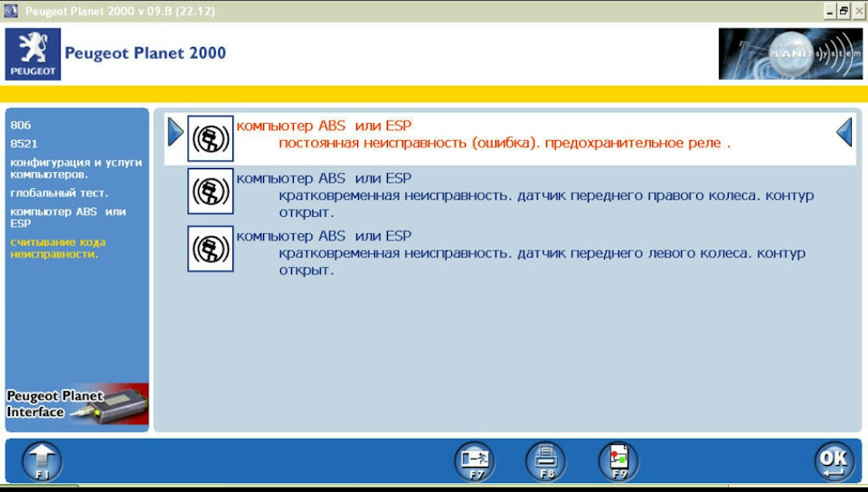Confirm with the OK enter button
This screenshot has width=868, height=492.
pyautogui.click(x=835, y=461)
